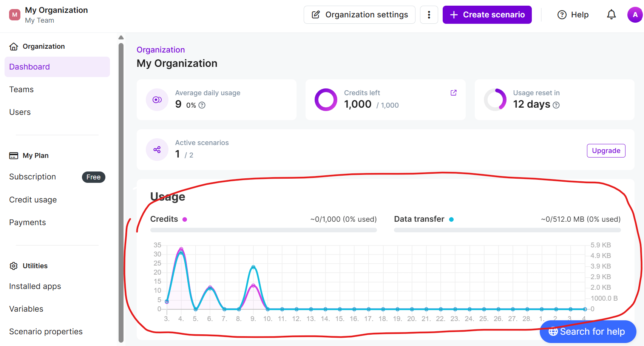This screenshot has height=346, width=644.
Task: Follow the Organization breadcrumb link
Action: (x=161, y=50)
